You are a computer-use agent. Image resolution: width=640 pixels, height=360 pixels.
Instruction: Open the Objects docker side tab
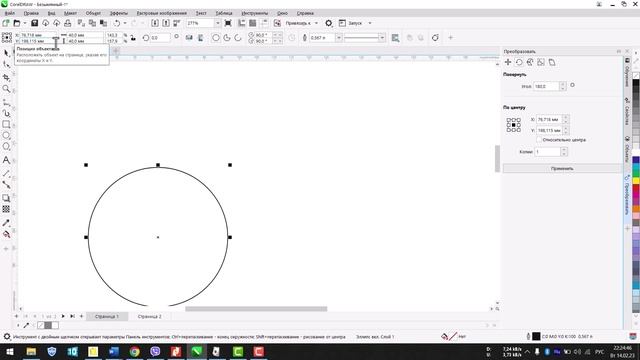627,149
